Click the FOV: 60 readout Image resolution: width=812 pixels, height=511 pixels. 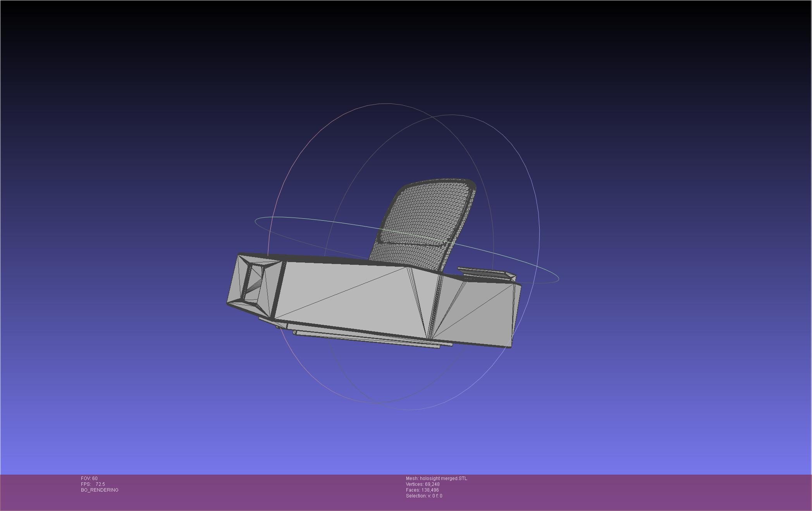click(x=89, y=478)
